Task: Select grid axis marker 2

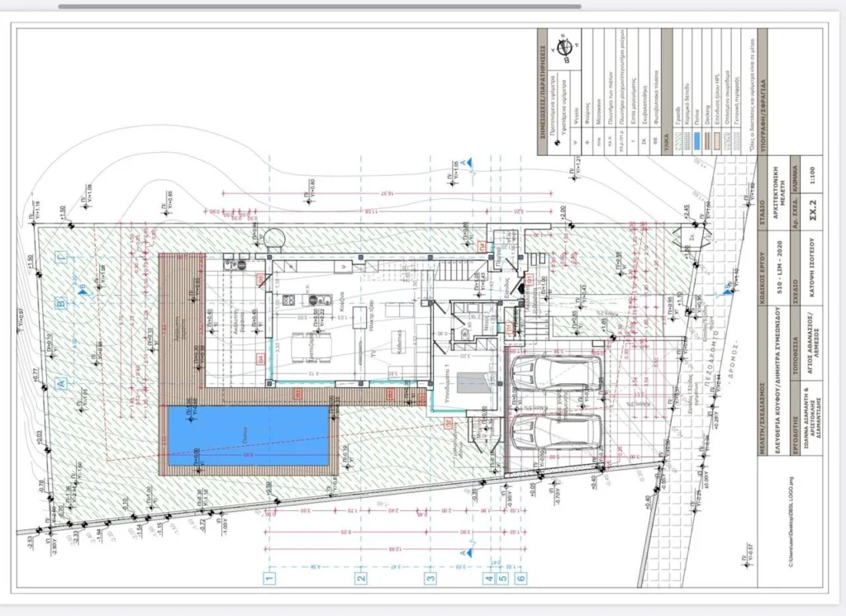Action: (362, 579)
